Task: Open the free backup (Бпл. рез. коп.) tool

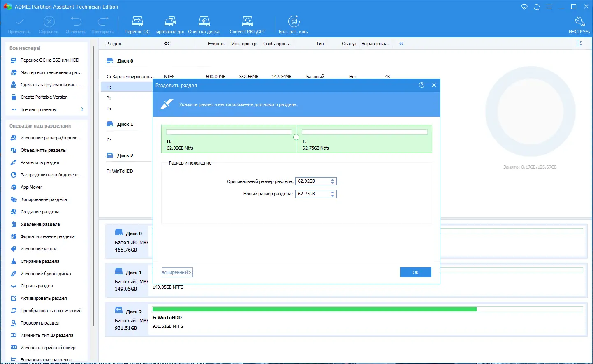Action: 293,25
